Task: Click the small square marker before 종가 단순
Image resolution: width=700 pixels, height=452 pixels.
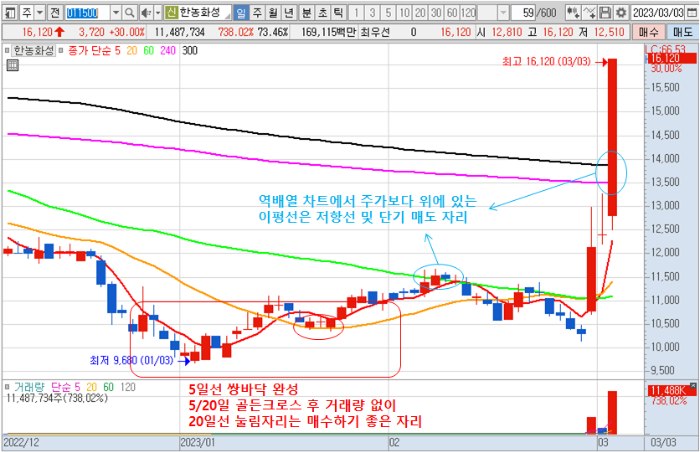Action: point(61,50)
